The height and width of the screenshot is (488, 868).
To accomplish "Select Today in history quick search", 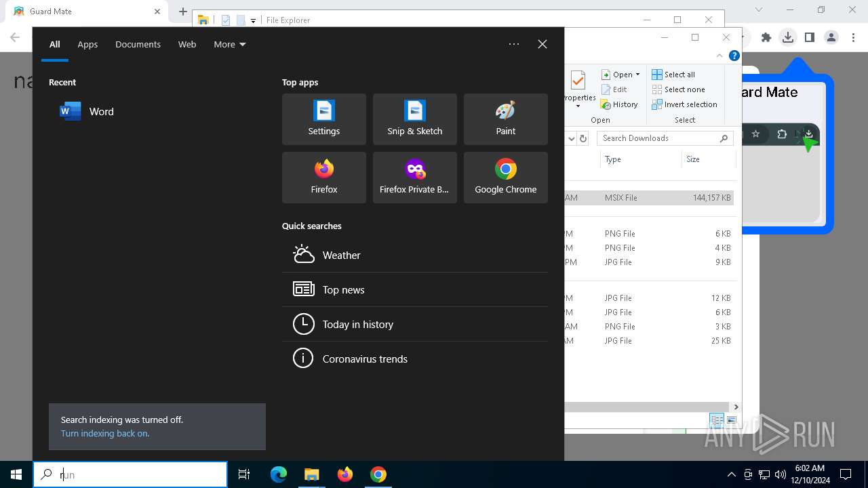I will [415, 324].
